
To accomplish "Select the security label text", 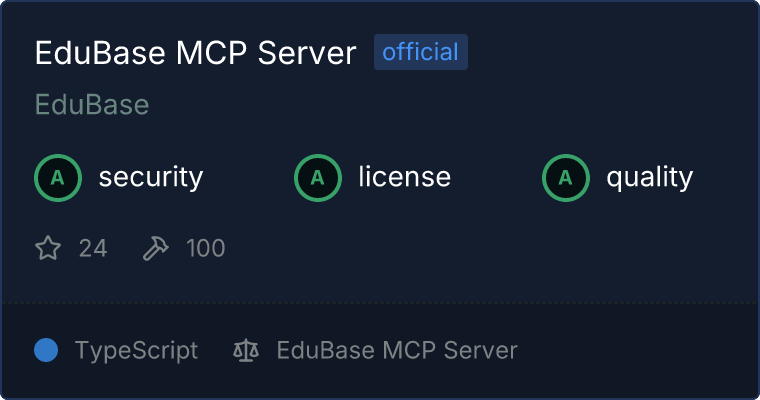I will (x=151, y=177).
